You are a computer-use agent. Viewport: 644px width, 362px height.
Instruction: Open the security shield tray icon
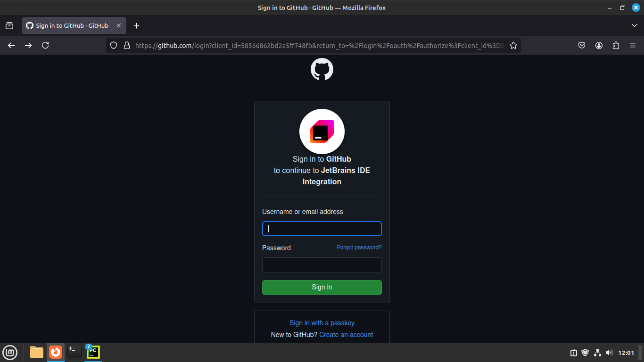tap(586, 353)
